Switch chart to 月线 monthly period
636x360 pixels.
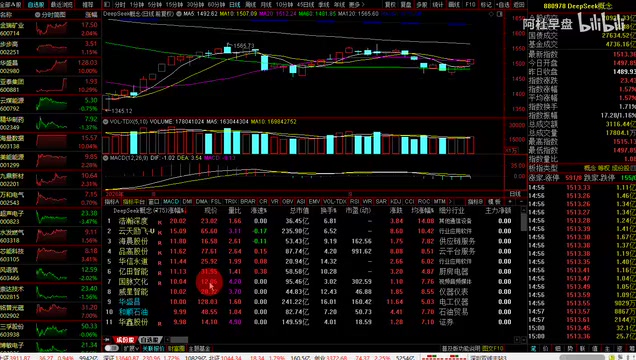coord(266,4)
